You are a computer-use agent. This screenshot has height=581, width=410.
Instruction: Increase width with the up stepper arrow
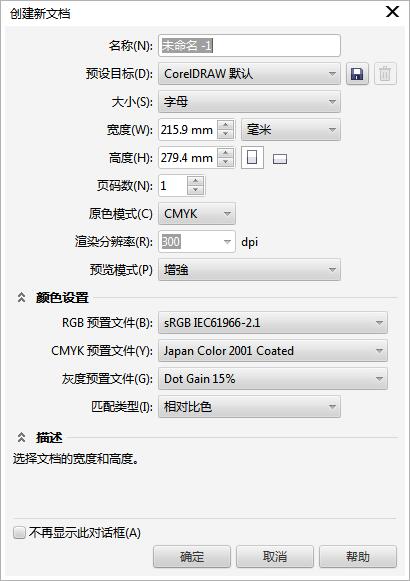226,125
